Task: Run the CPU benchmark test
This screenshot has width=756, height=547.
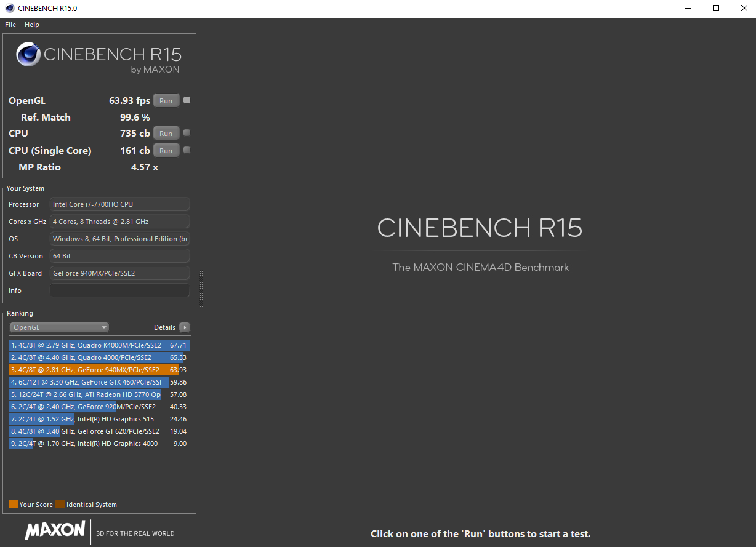Action: pos(166,133)
